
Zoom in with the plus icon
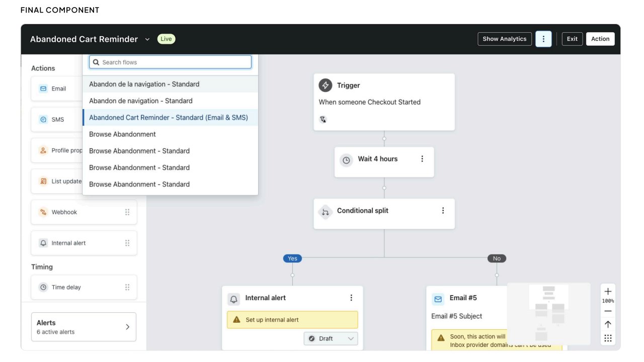608,291
